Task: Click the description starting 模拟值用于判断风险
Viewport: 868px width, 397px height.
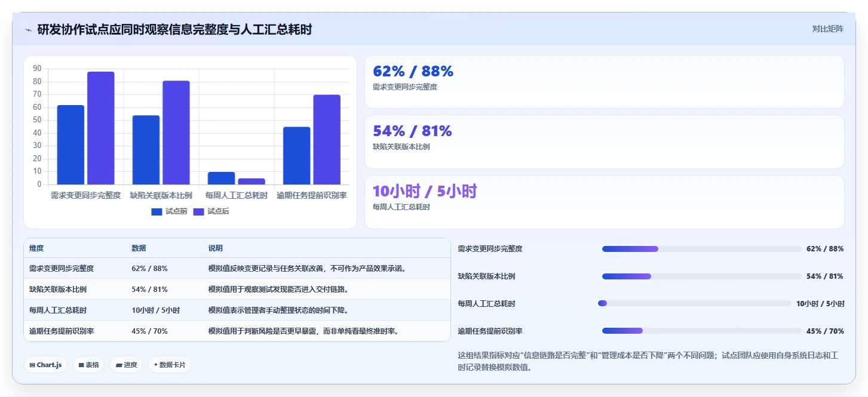Action: click(303, 331)
